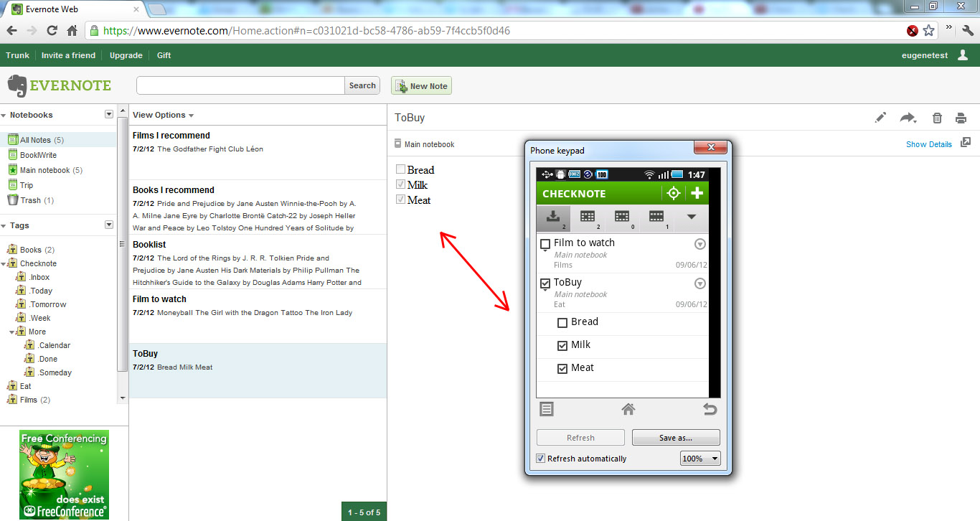Click Save as... in Phone keypad window
The width and height of the screenshot is (980, 521).
(676, 438)
